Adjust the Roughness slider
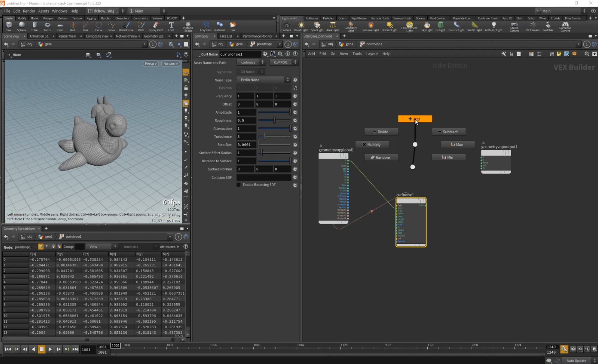The image size is (598, 364). (x=274, y=121)
